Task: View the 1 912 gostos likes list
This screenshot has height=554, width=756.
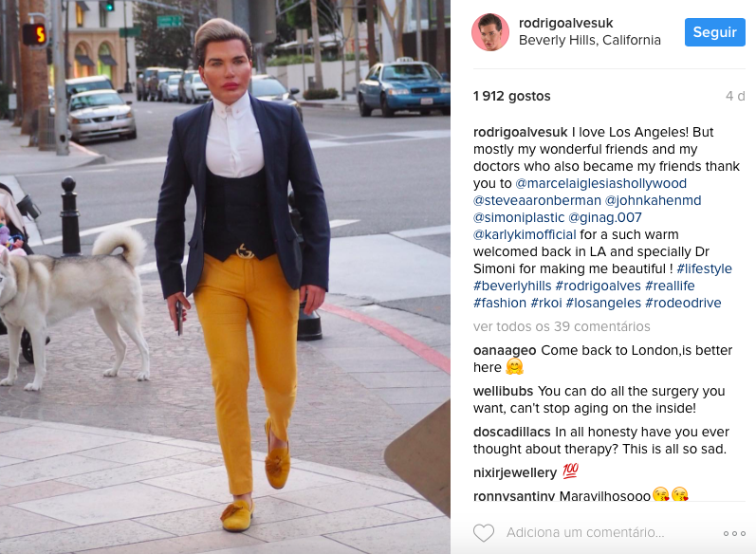Action: [x=511, y=96]
